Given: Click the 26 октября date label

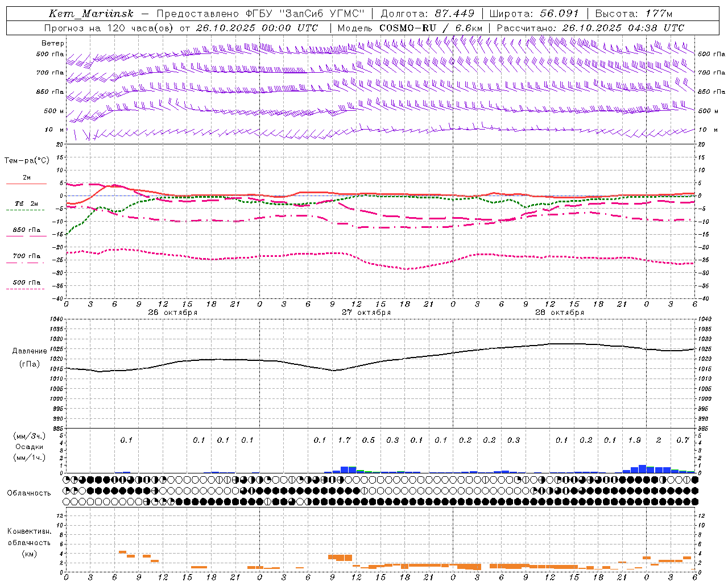Looking at the screenshot, I should [173, 312].
